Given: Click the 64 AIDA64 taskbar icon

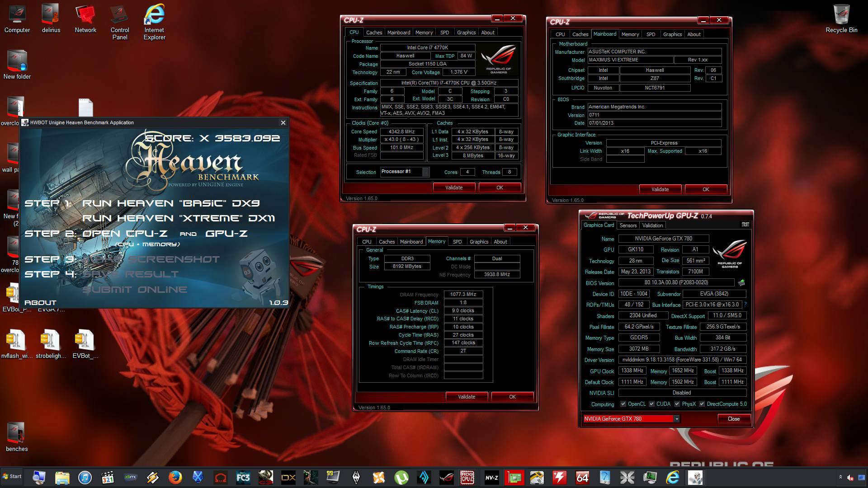Looking at the screenshot, I should (x=582, y=478).
